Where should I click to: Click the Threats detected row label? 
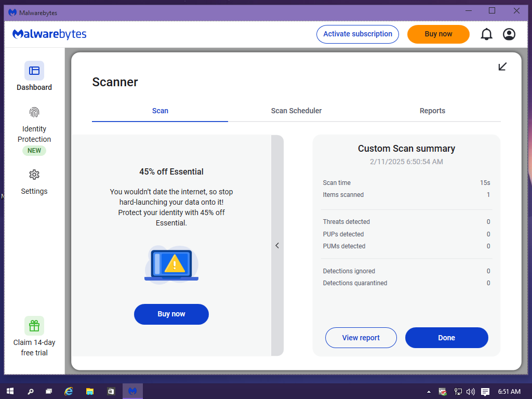click(x=347, y=222)
